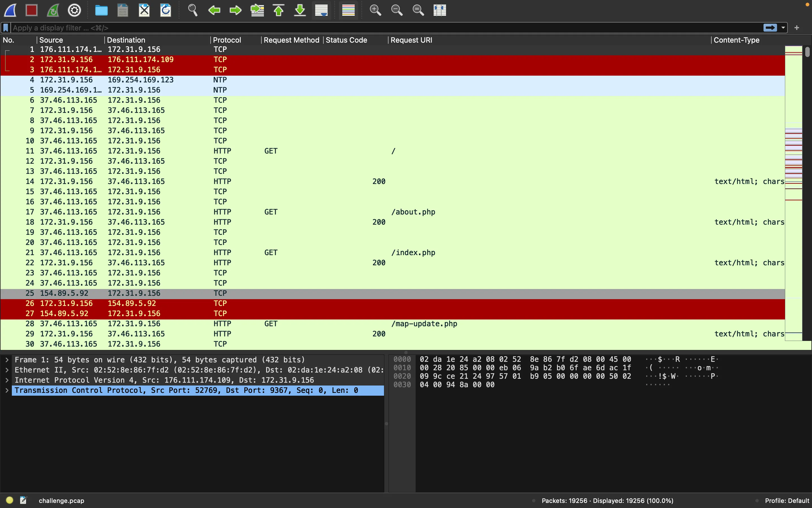Click the green restart capture icon
This screenshot has width=812, height=508.
[x=53, y=10]
